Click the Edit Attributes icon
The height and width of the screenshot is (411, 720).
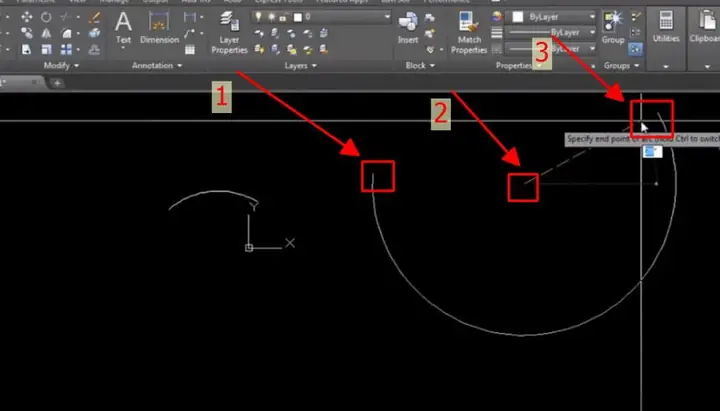tap(430, 49)
